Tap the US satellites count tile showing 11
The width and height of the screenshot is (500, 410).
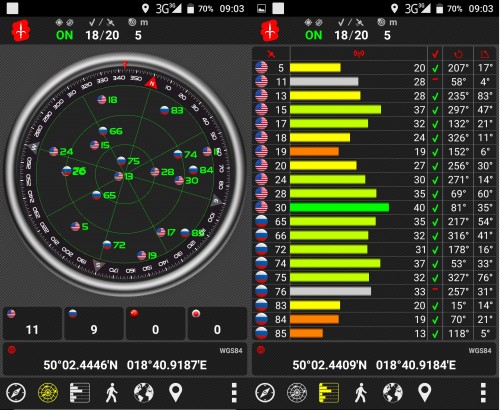point(32,323)
